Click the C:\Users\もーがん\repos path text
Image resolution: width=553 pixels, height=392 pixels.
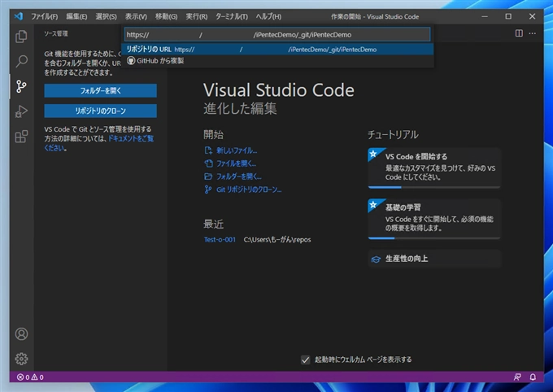277,240
